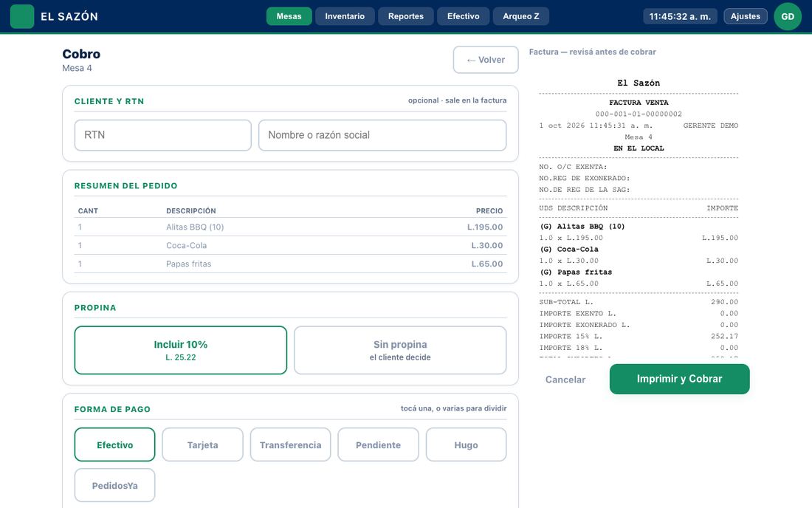Click the Alitas BBQ (10) order row

pyautogui.click(x=291, y=227)
